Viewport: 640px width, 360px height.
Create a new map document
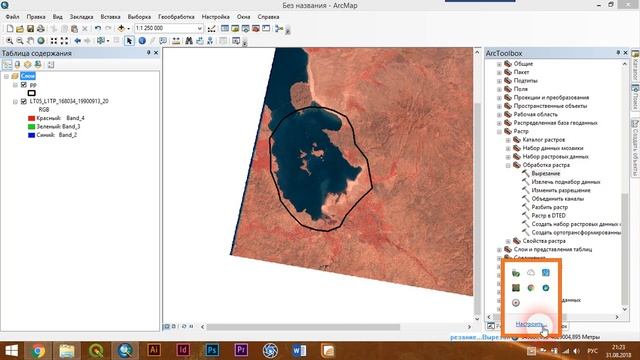(x=10, y=29)
